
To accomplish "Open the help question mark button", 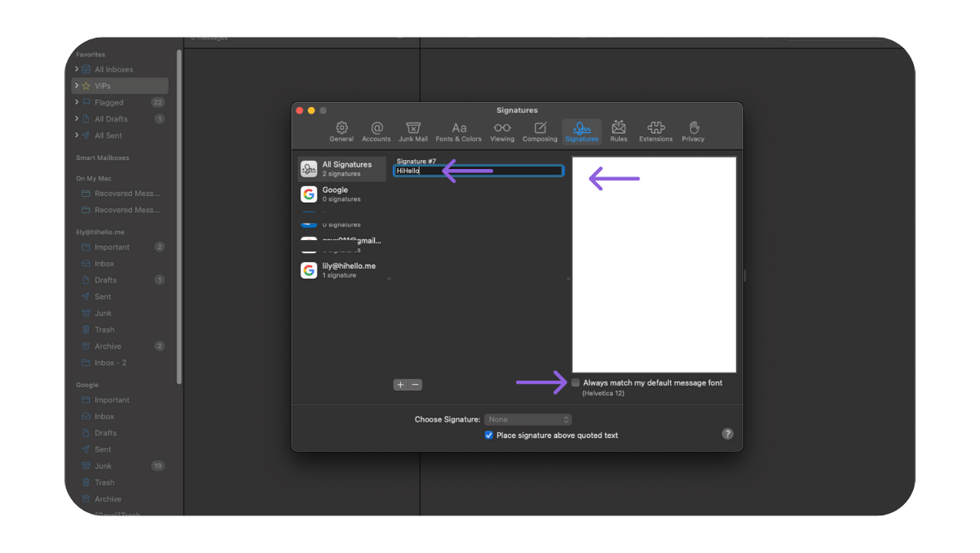I will pyautogui.click(x=728, y=434).
